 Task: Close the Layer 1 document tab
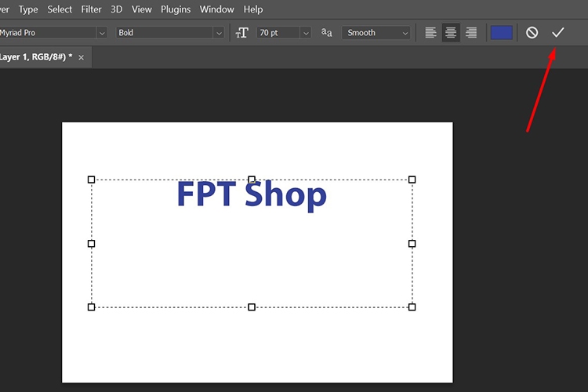[81, 57]
